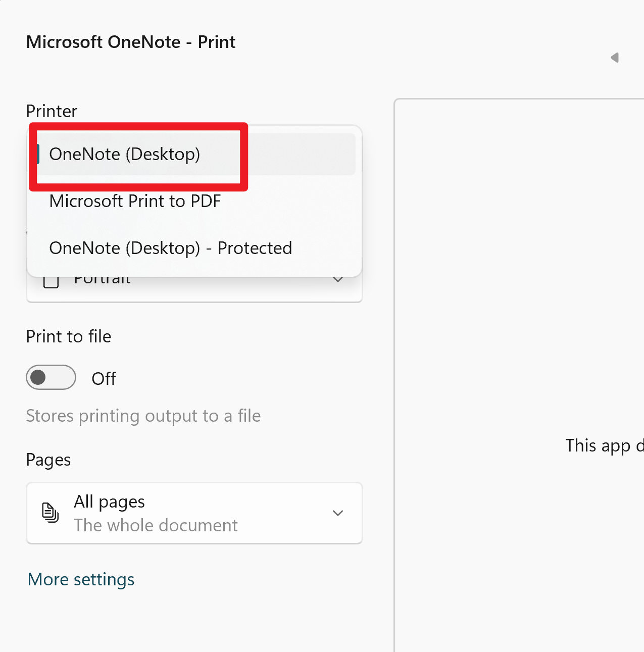Open the More settings link
The height and width of the screenshot is (652, 644).
[x=81, y=579]
